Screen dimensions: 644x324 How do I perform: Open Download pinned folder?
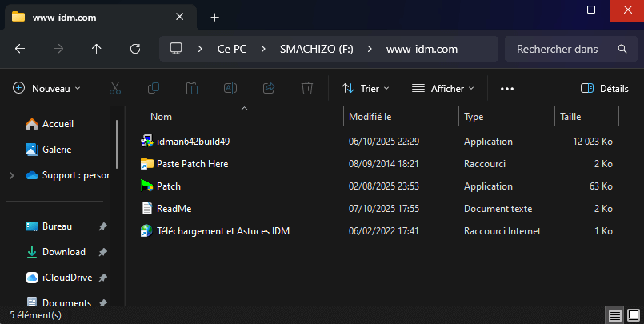tap(55, 252)
